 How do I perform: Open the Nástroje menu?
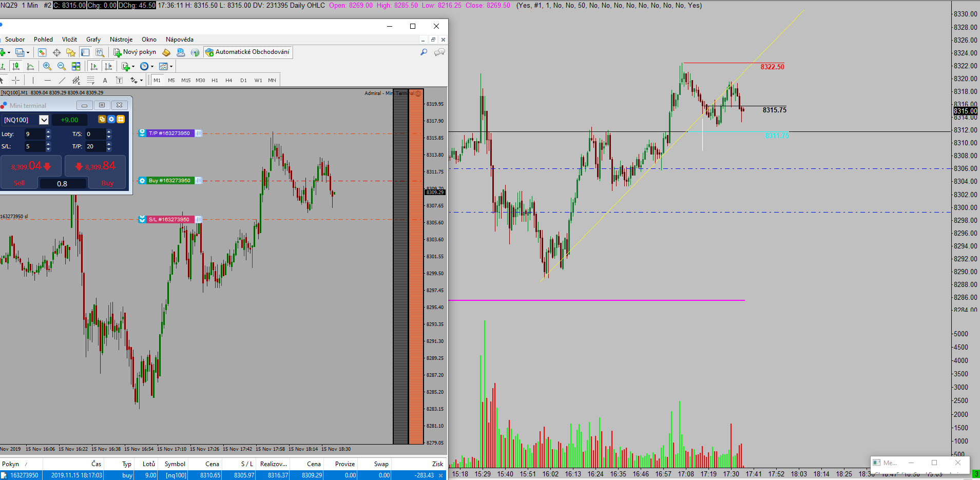point(121,40)
